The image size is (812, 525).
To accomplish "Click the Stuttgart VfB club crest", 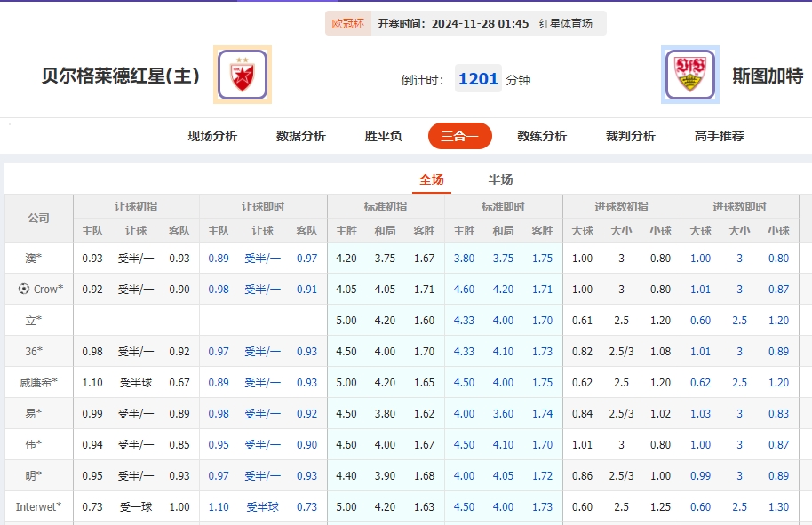I will tap(689, 72).
